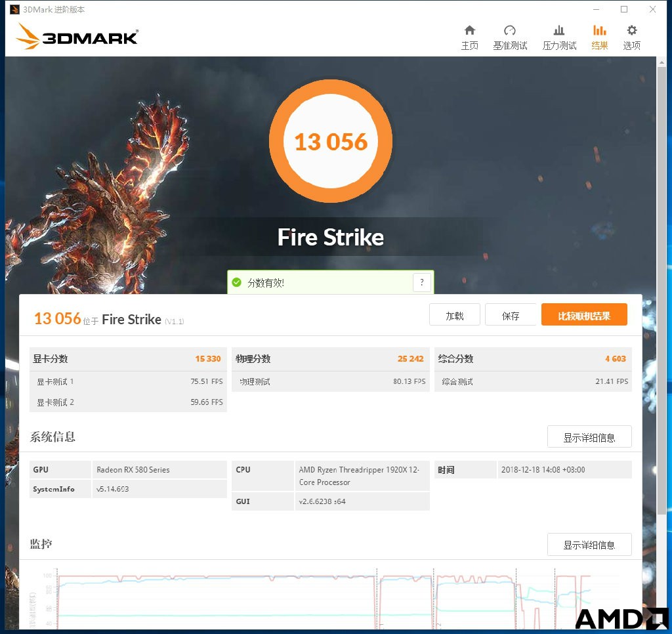Image resolution: width=672 pixels, height=634 pixels.
Task: Click the scrollbar up arrow
Action: [661, 62]
